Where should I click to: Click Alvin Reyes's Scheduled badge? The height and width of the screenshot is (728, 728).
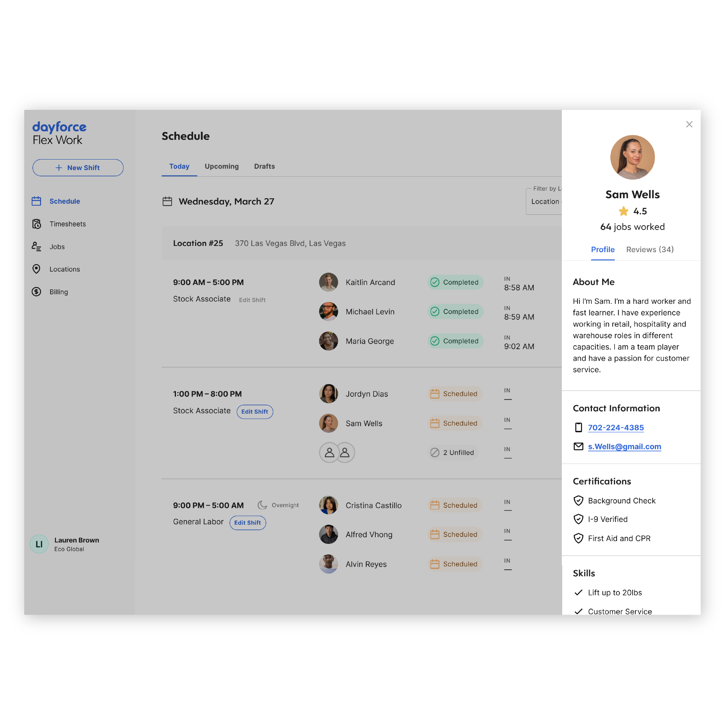pyautogui.click(x=455, y=564)
